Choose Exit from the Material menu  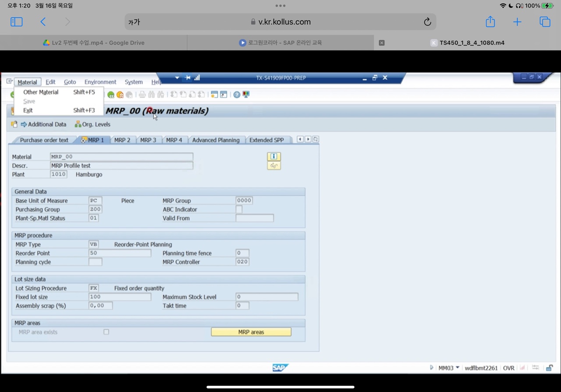pyautogui.click(x=59, y=110)
